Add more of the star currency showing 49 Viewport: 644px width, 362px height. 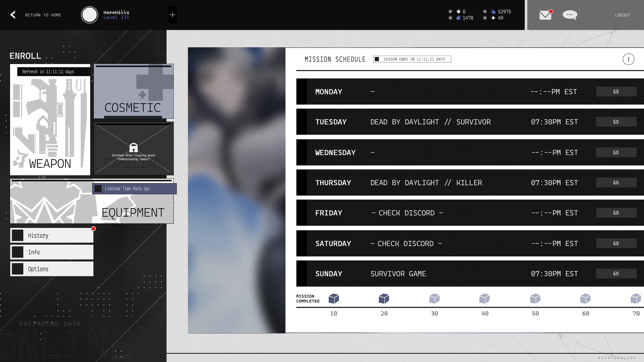click(485, 18)
